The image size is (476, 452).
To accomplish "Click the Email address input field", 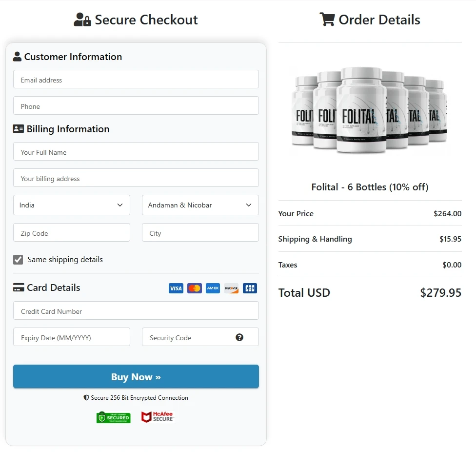I will [x=136, y=79].
